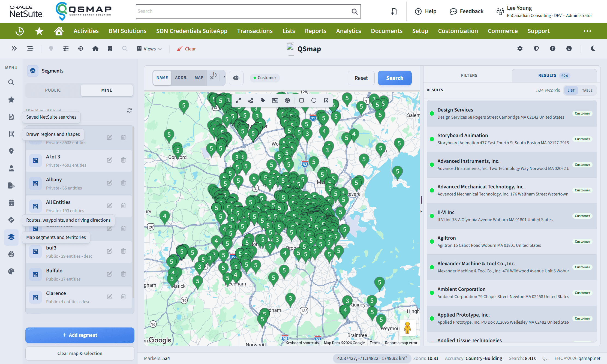Open the Recent Records clock icon
Image resolution: width=607 pixels, height=364 pixels.
pos(20,31)
